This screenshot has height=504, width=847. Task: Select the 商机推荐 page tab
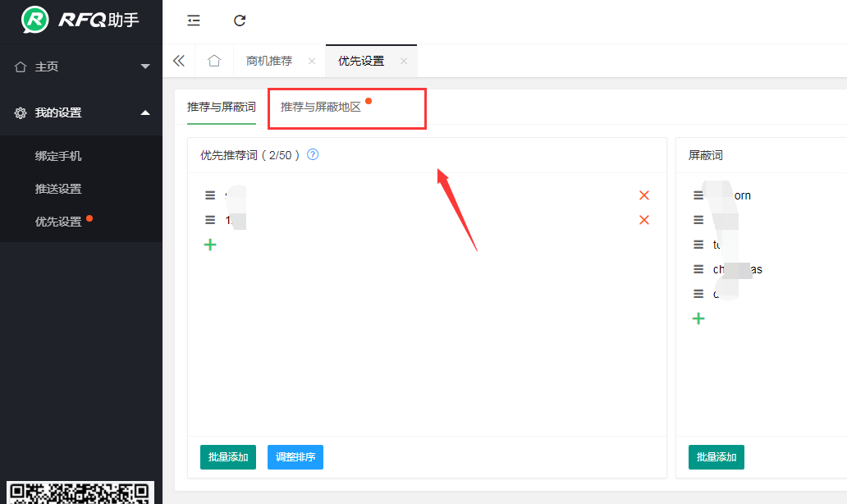click(x=269, y=61)
